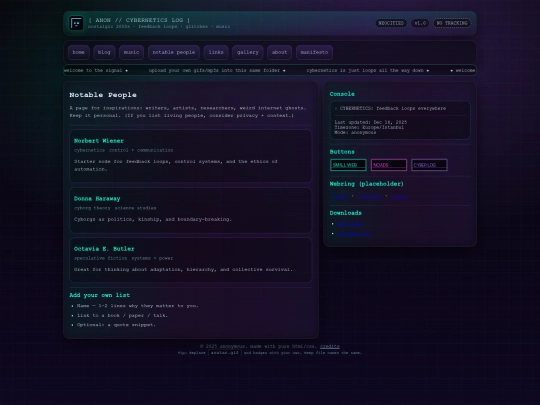Navigate to the about page
This screenshot has width=540, height=405.
pos(279,52)
